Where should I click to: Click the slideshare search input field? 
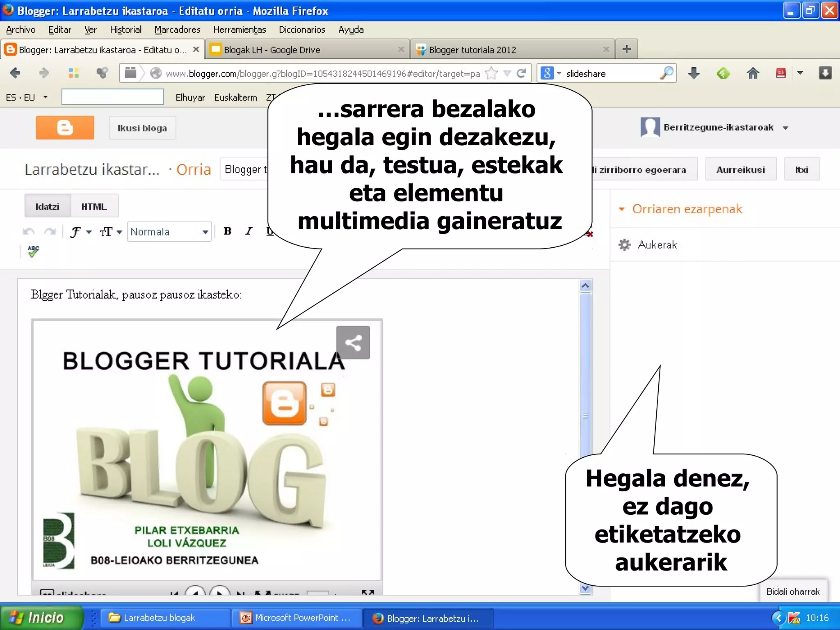(612, 73)
